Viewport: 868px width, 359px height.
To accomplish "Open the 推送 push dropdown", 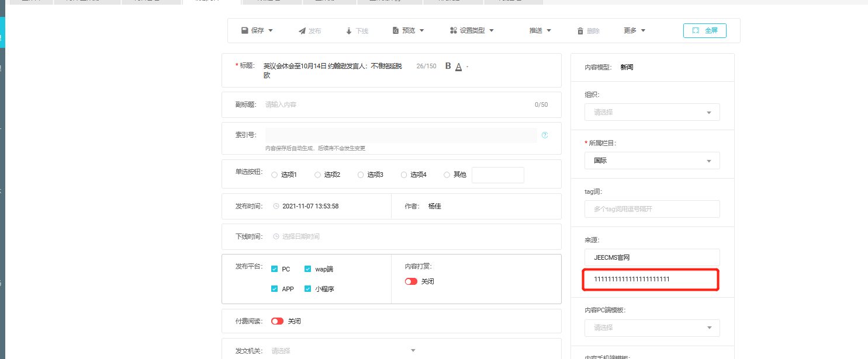I will click(540, 30).
